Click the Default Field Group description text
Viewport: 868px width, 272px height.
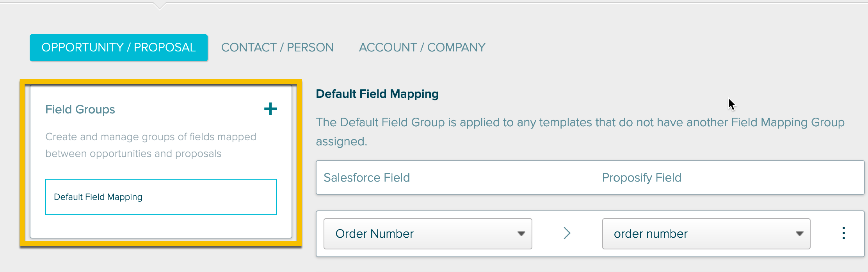click(x=580, y=132)
